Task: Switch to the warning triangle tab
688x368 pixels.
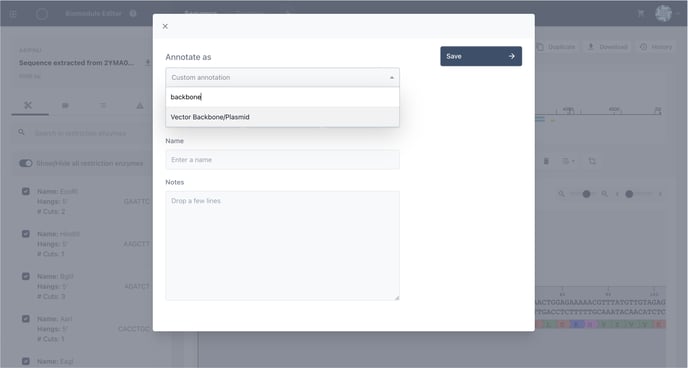Action: pyautogui.click(x=140, y=105)
